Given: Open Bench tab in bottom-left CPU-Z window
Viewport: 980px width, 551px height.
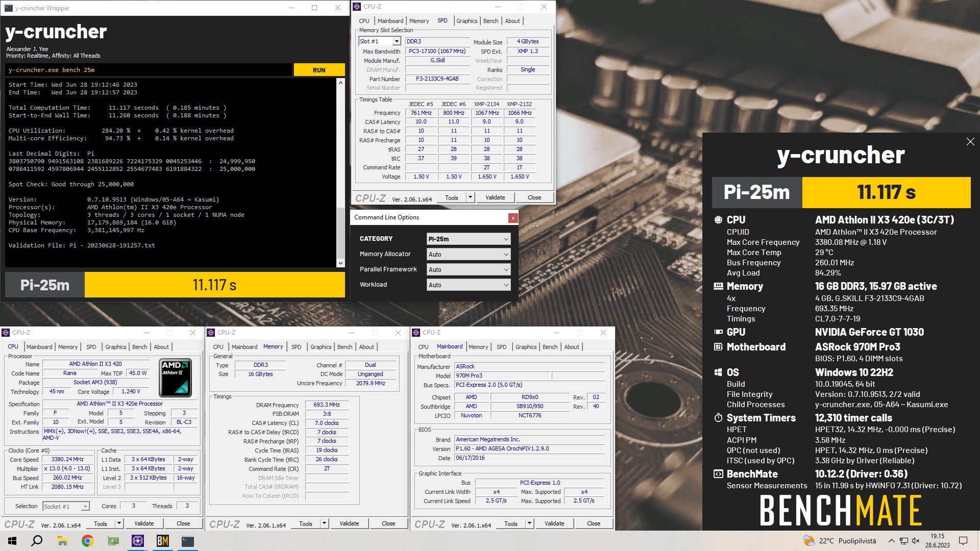Looking at the screenshot, I should 140,347.
